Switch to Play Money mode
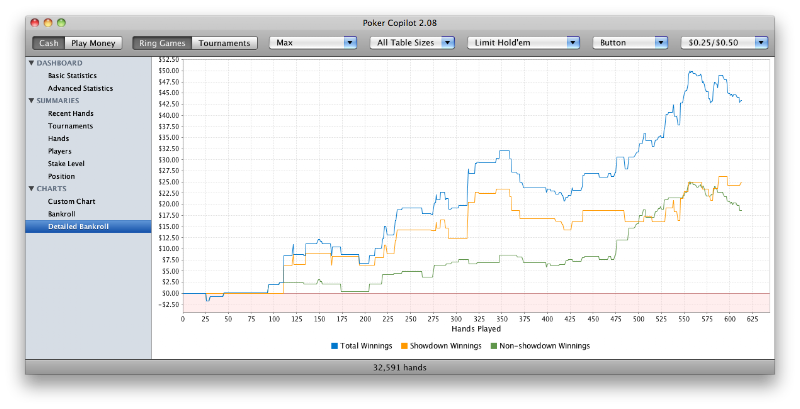This screenshot has width=800, height=409. pyautogui.click(x=93, y=43)
